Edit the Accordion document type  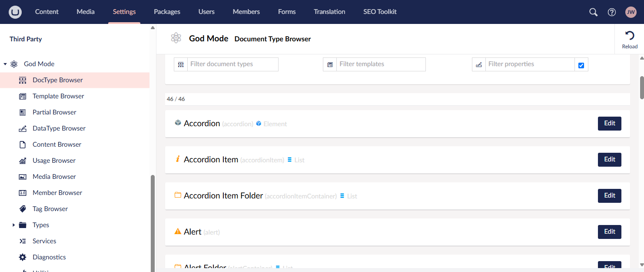[x=609, y=124]
